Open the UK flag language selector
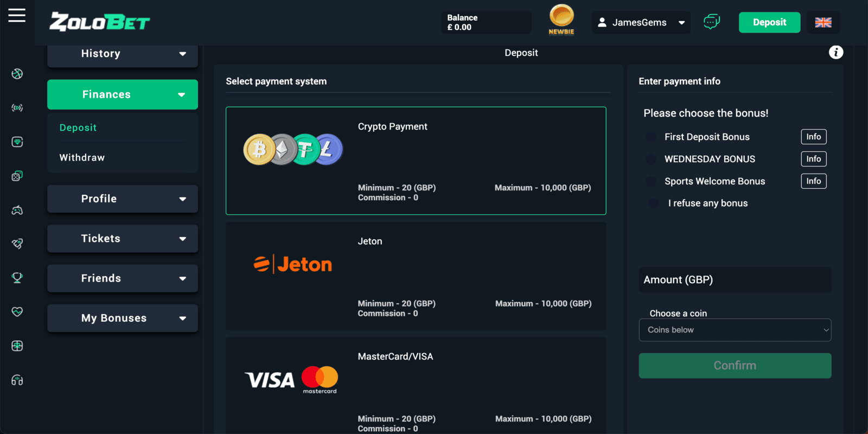Screen dimensions: 868x434 coord(823,22)
